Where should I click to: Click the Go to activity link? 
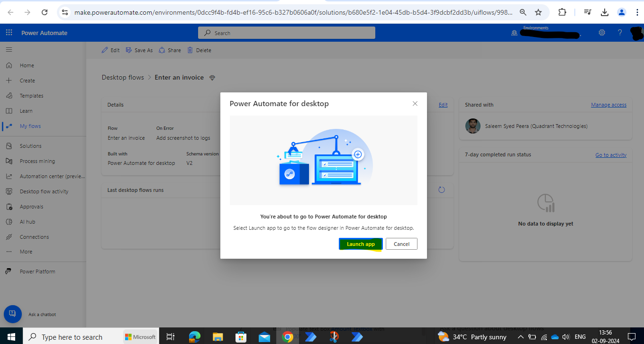tap(611, 155)
